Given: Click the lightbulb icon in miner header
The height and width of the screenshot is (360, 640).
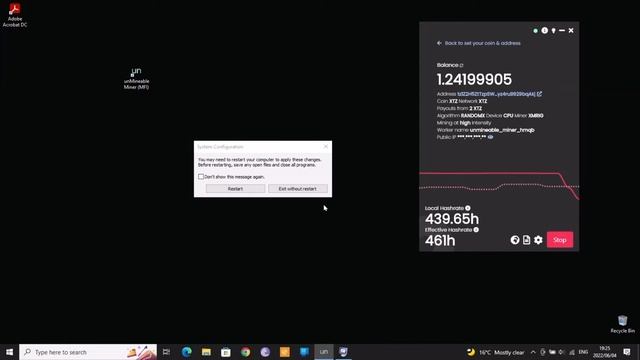Looking at the screenshot, I should point(553,31).
